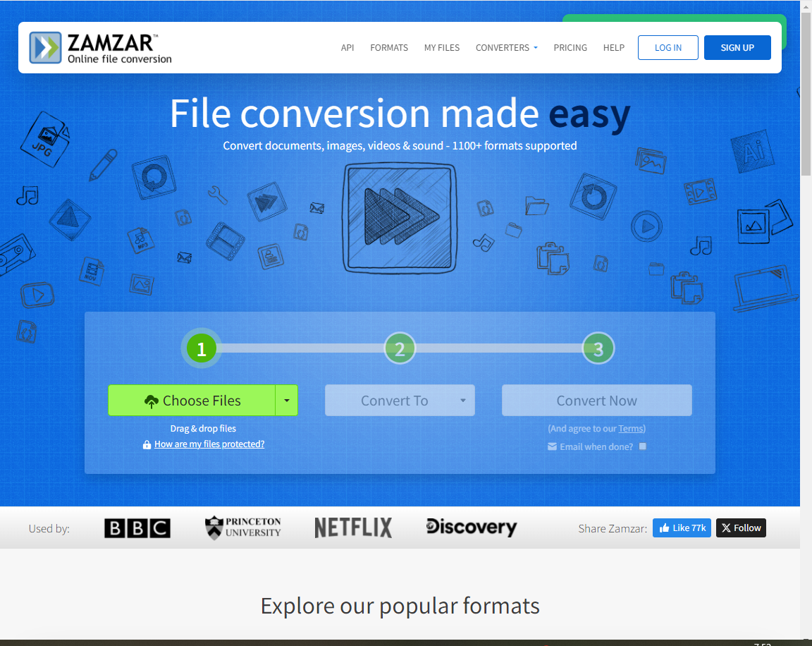The width and height of the screenshot is (812, 646).
Task: Click the step 1 circle
Action: click(x=202, y=348)
